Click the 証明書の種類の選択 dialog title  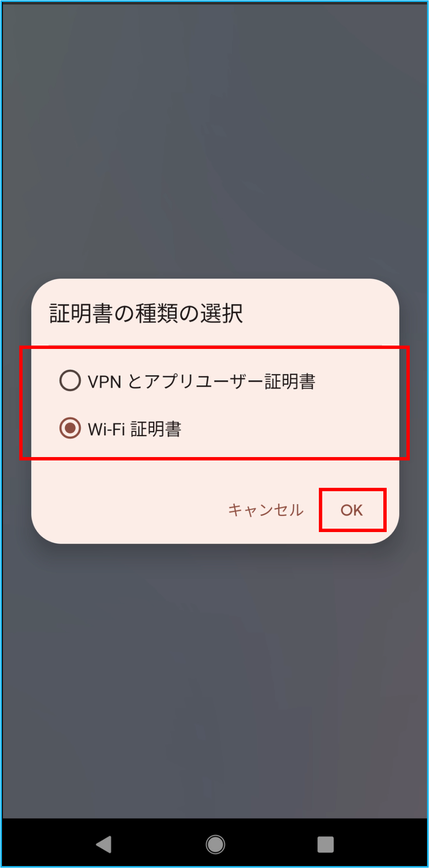click(146, 313)
